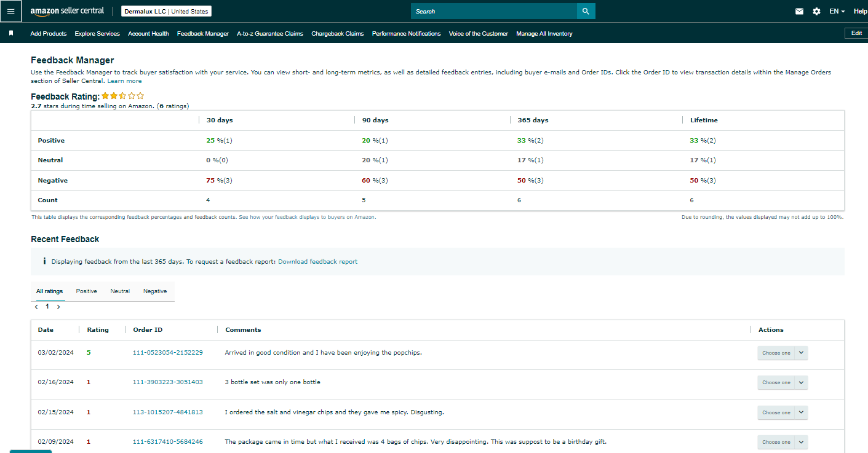Click the Help link
This screenshot has width=868, height=453.
(x=861, y=11)
